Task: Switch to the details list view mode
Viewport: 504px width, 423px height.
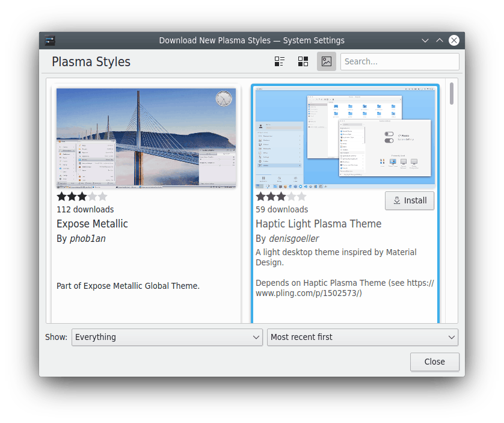Action: 280,61
